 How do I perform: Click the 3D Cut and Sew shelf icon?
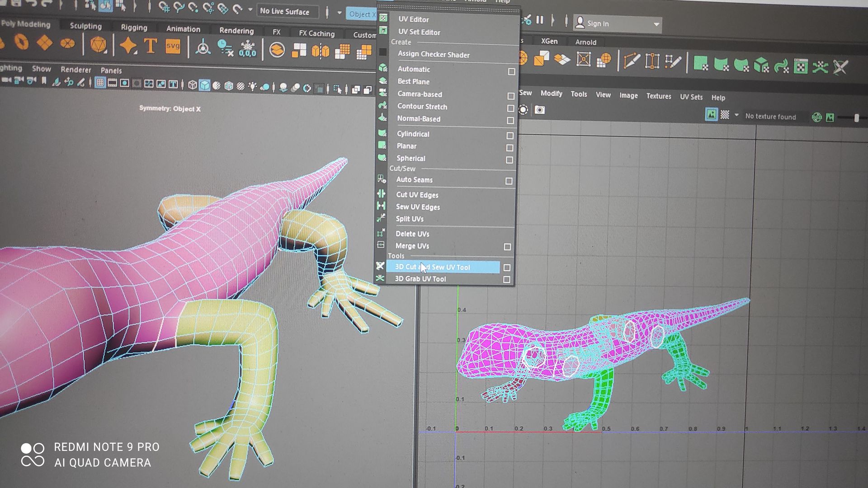pyautogui.click(x=840, y=67)
